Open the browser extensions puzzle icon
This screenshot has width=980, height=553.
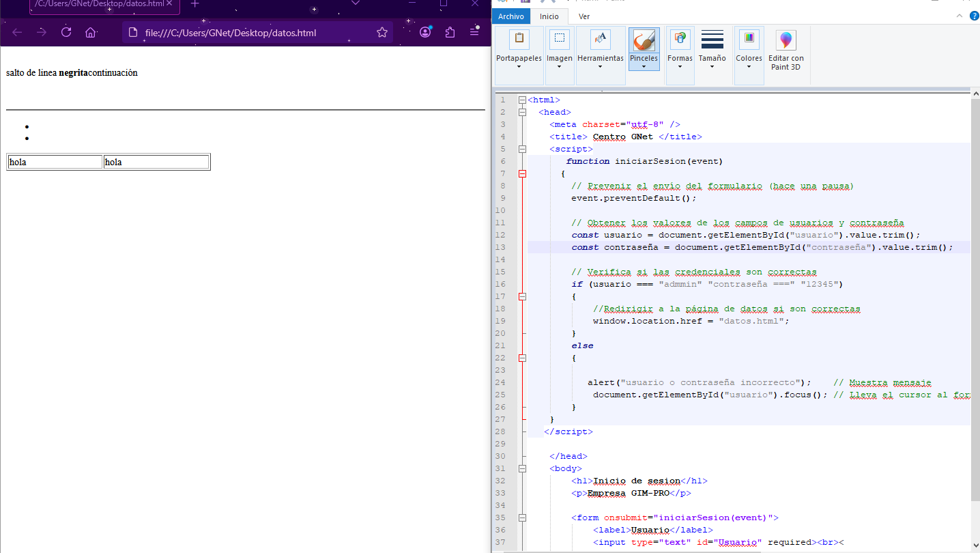click(x=450, y=32)
